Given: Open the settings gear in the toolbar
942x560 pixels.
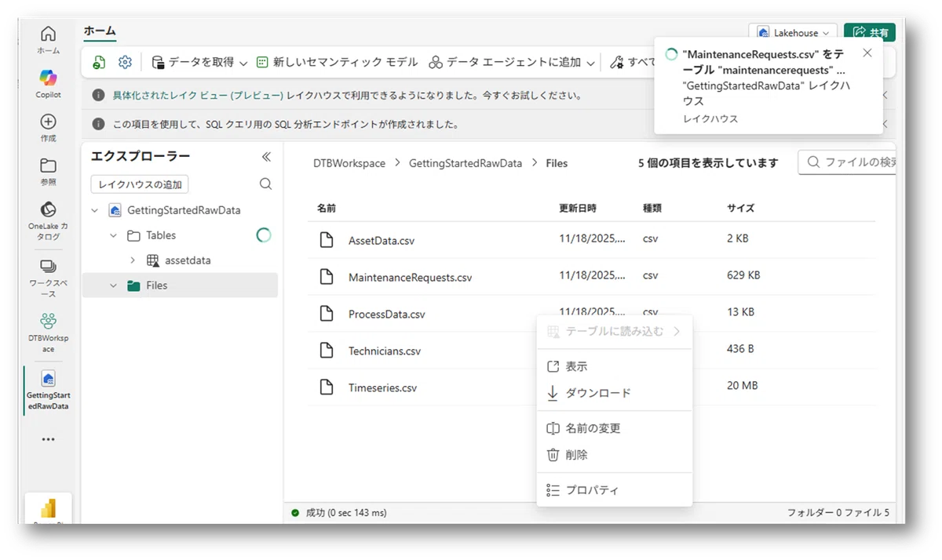Looking at the screenshot, I should [x=125, y=62].
